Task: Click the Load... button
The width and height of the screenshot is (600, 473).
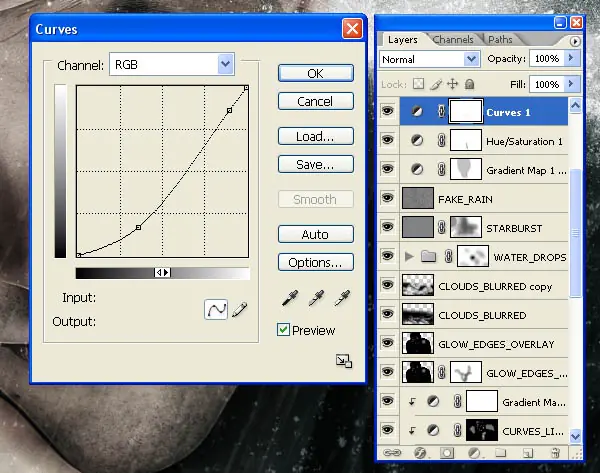Action: pyautogui.click(x=316, y=136)
